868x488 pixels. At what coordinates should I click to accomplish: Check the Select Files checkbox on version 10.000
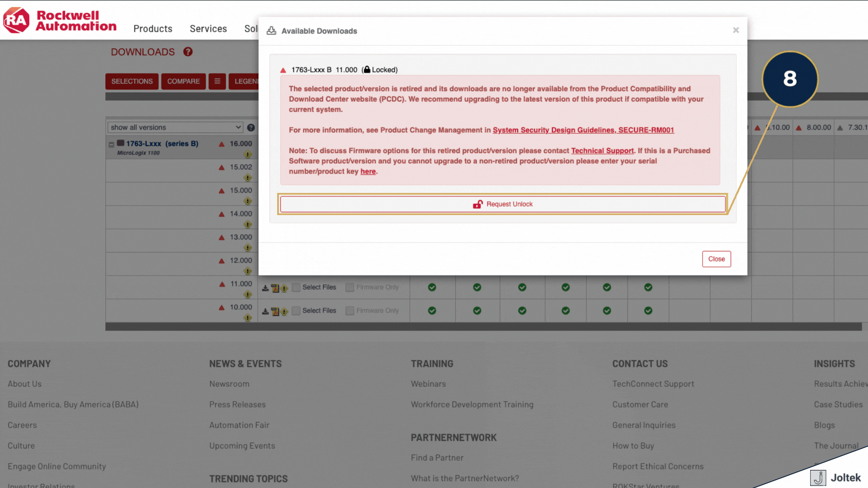click(x=296, y=310)
